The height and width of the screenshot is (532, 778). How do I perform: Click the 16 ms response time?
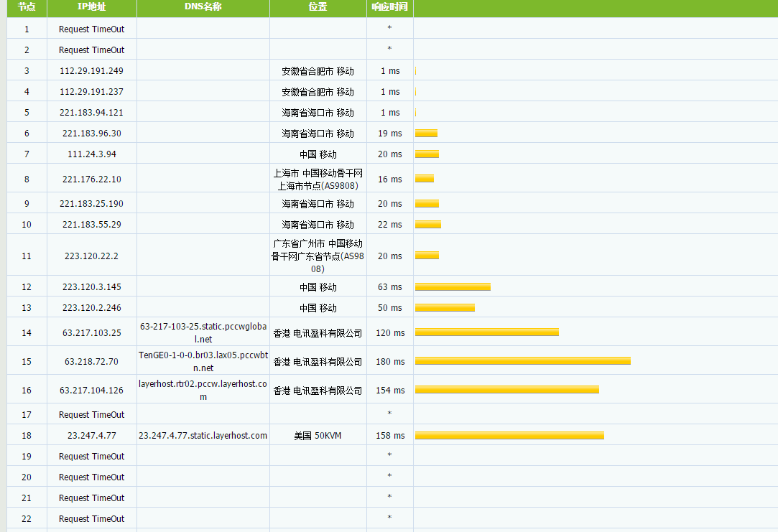(390, 179)
